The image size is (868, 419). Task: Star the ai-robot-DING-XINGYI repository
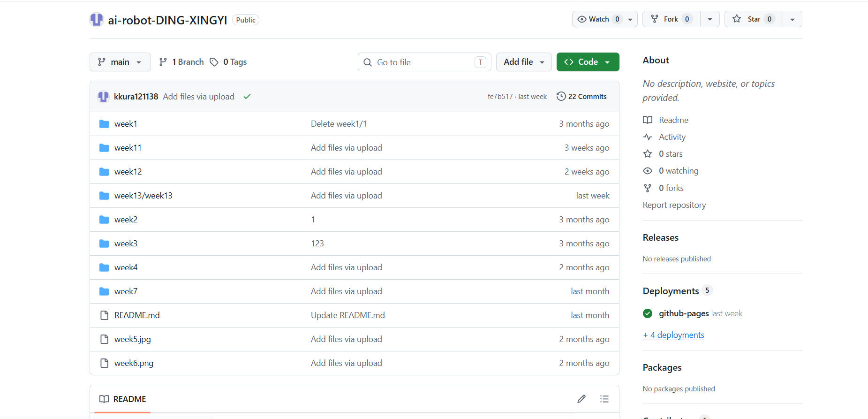point(754,19)
